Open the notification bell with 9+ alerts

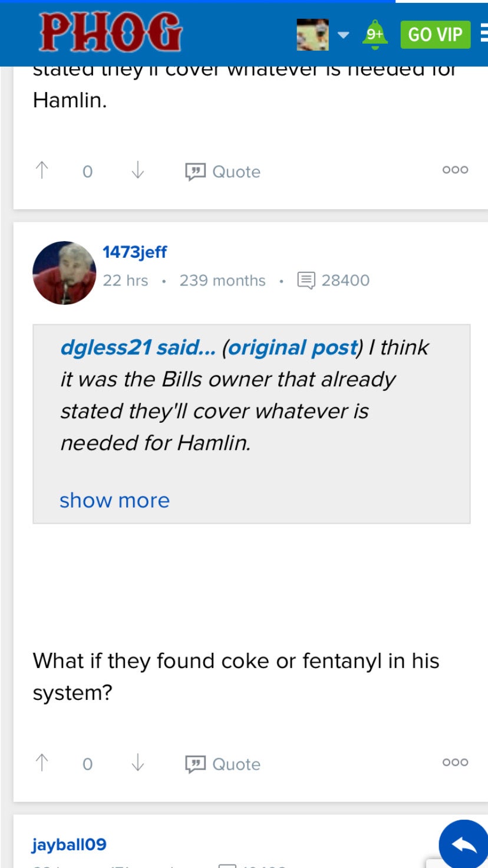(374, 34)
